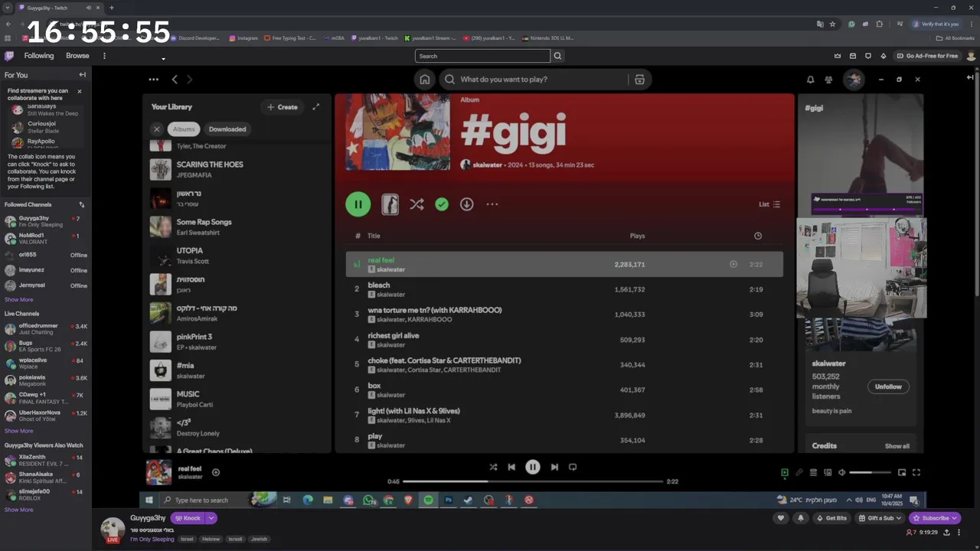Viewport: 980px width, 551px height.
Task: Skip to next track in player bar
Action: [554, 467]
